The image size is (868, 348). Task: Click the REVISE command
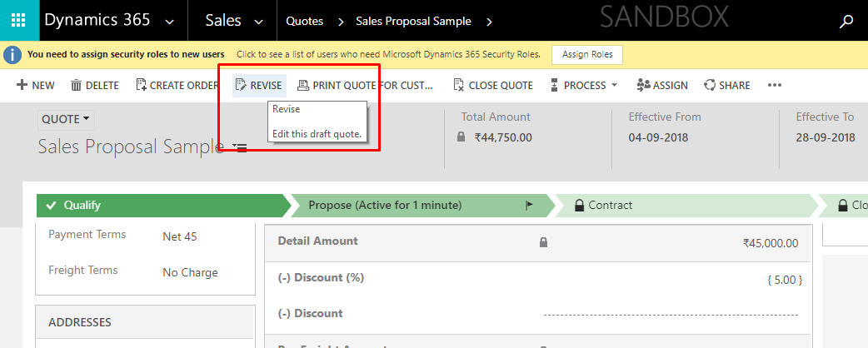259,85
